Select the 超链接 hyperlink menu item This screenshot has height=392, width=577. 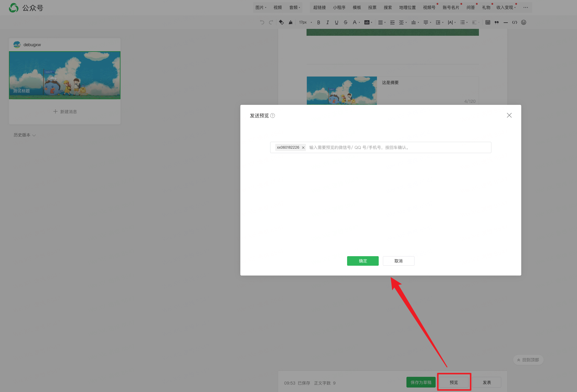click(x=319, y=7)
